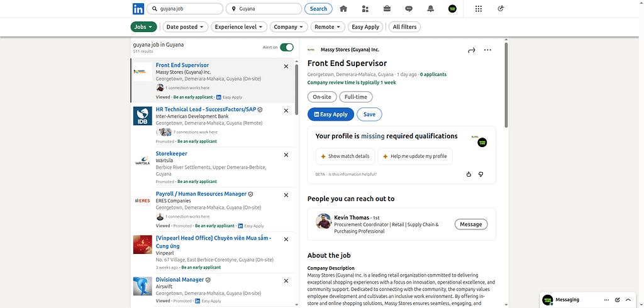Open the Jobs category dropdown
The image size is (644, 308).
[144, 27]
